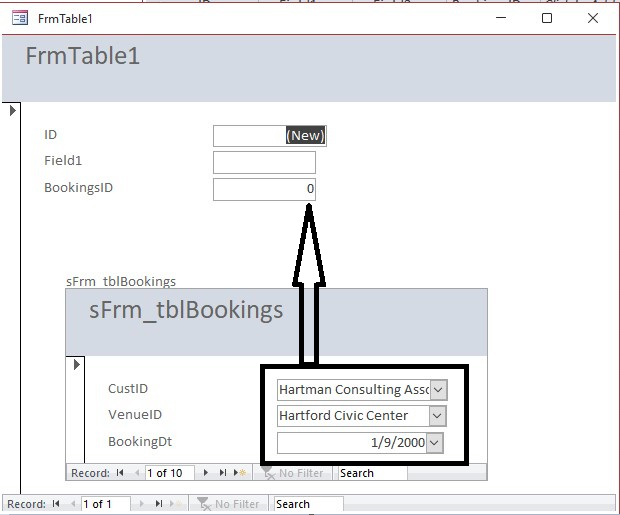This screenshot has width=620, height=515.
Task: Click the subform Search box
Action: click(x=372, y=473)
